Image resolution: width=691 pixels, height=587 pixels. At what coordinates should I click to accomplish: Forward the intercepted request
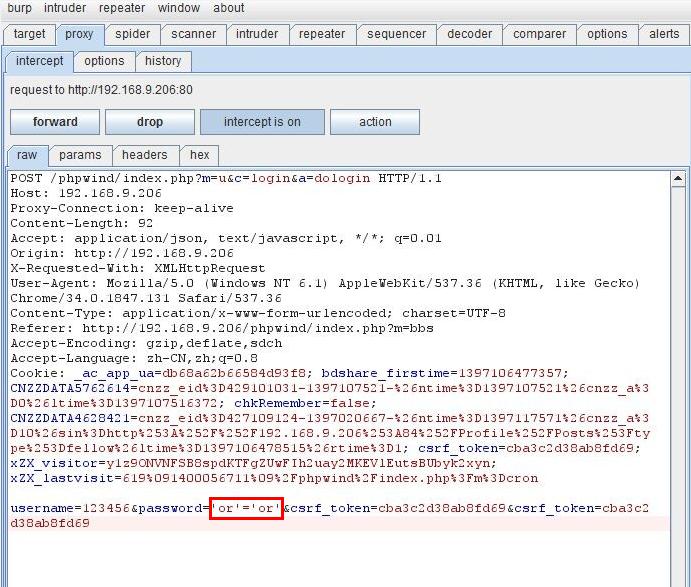tap(55, 122)
